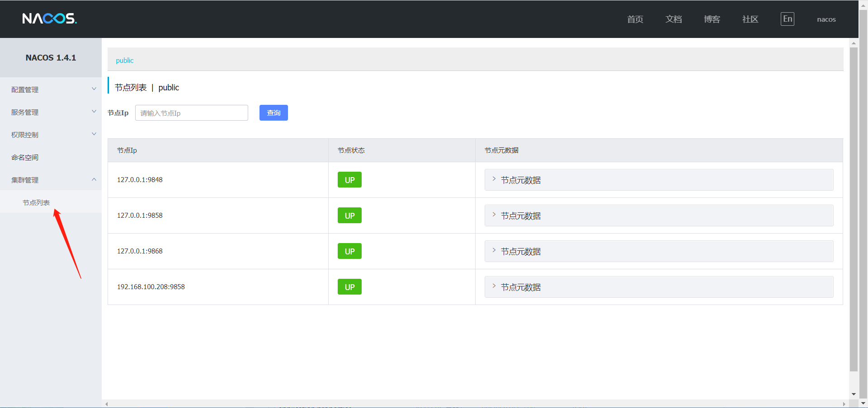Screen dimensions: 868x408
Task: Expand 节点元数据 for 192.168.100.208:9858
Action: [659, 287]
